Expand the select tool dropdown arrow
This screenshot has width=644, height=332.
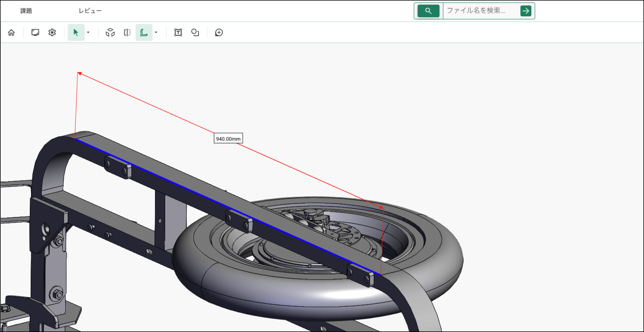(x=88, y=33)
